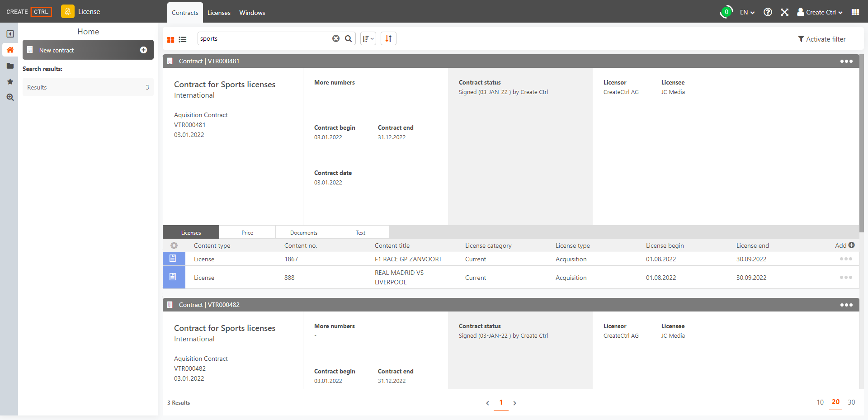Select the Licenses sub-tab in contract
Image resolution: width=868 pixels, height=420 pixels.
click(191, 232)
